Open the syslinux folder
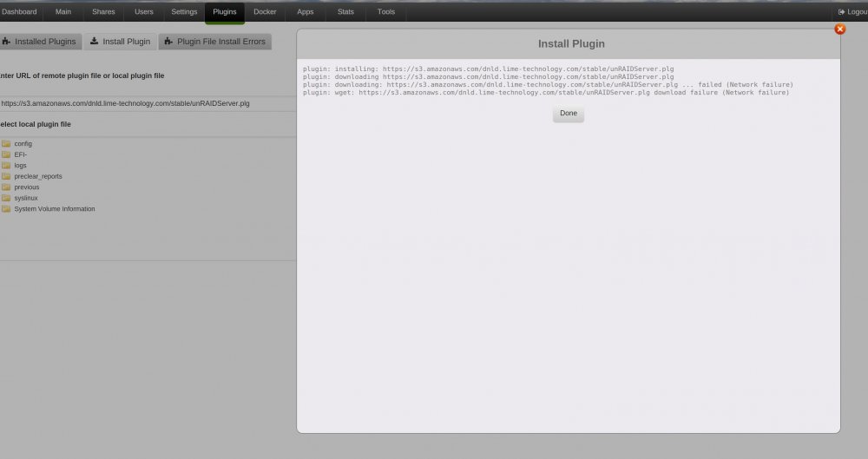Screen dimensions: 868x459 (x=26, y=198)
